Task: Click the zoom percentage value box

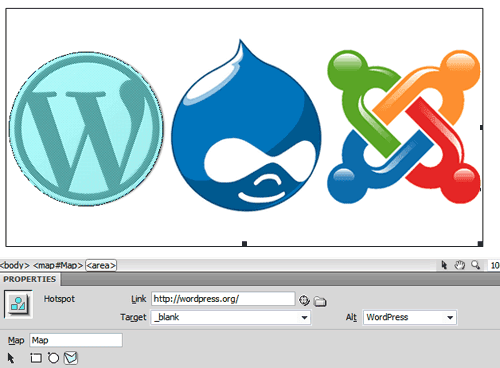Action: coord(494,265)
